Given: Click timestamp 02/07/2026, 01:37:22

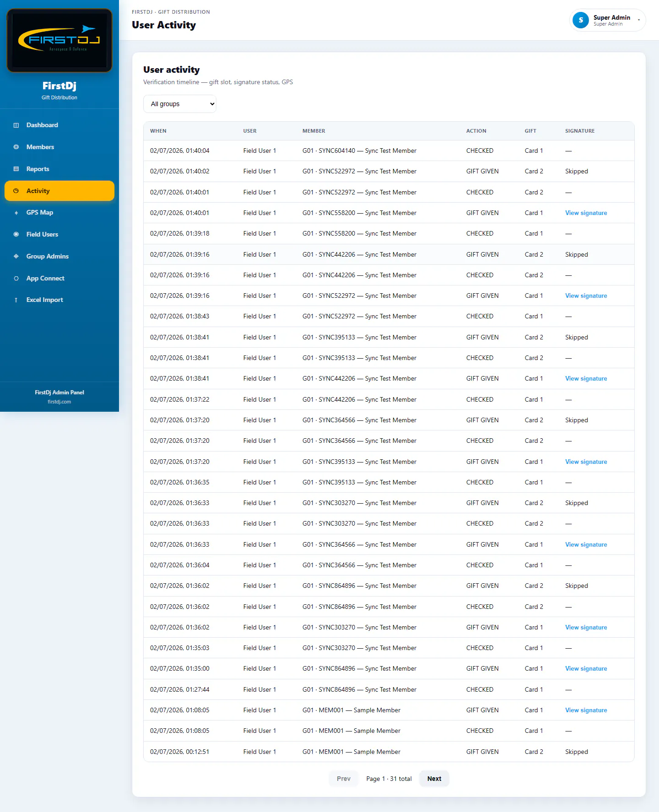Looking at the screenshot, I should (179, 400).
